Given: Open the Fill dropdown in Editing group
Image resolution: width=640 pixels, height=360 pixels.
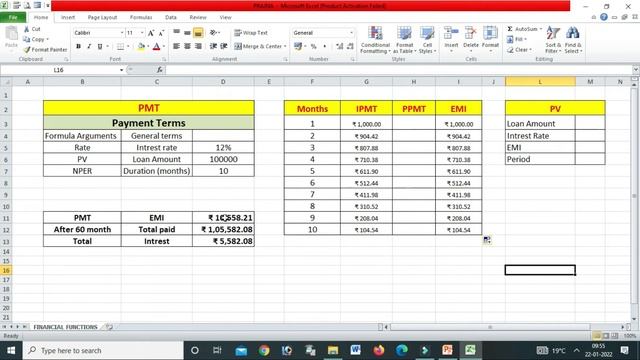Looking at the screenshot, I should (x=517, y=39).
